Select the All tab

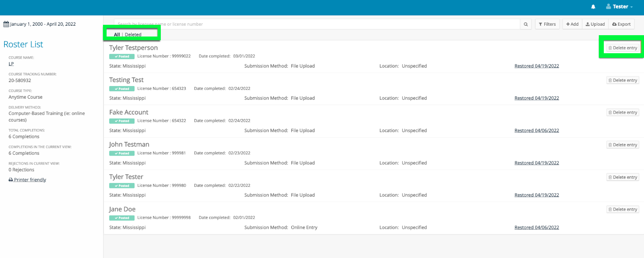coord(117,35)
